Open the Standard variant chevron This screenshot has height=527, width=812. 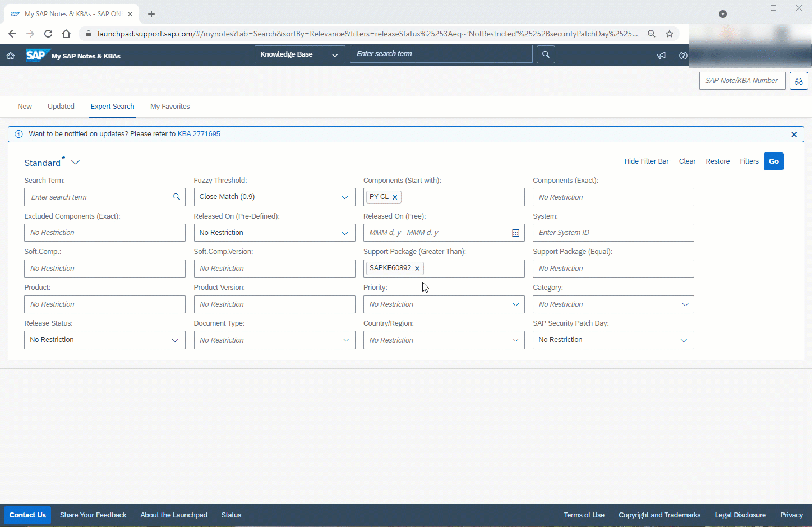pyautogui.click(x=76, y=163)
